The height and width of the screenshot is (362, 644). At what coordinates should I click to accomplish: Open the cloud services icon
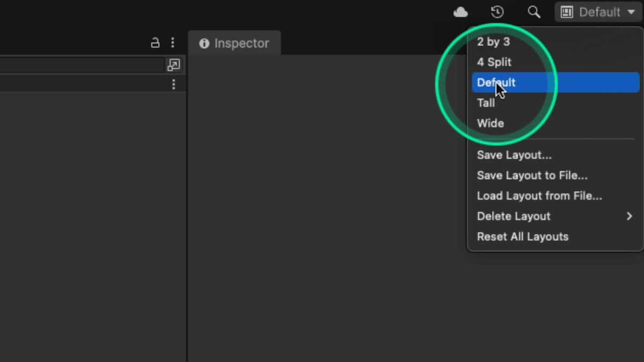(x=460, y=12)
